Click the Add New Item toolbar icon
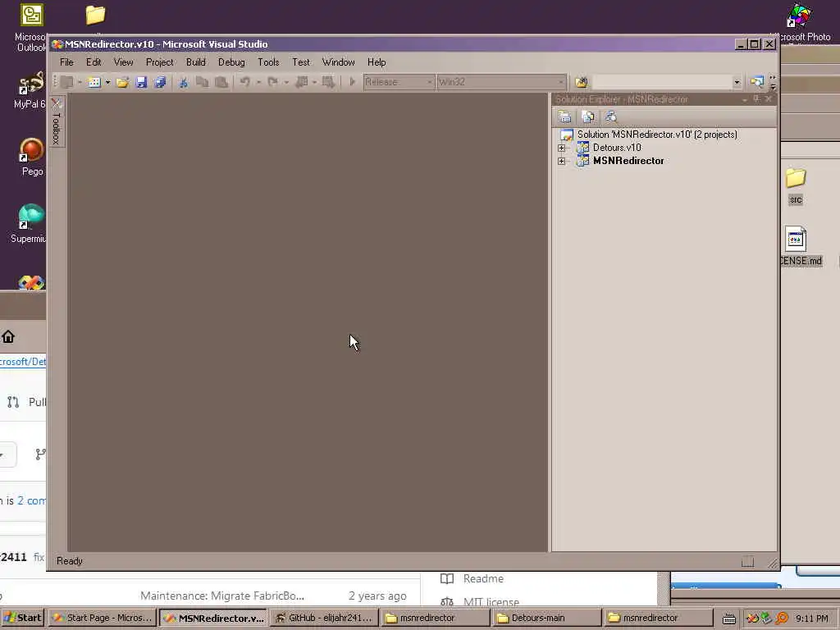 click(x=94, y=82)
